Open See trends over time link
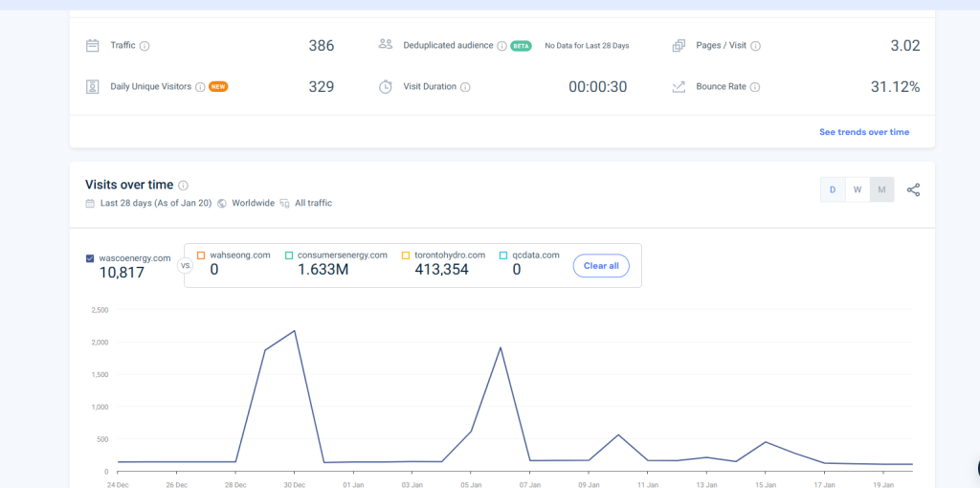This screenshot has height=488, width=980. [864, 132]
